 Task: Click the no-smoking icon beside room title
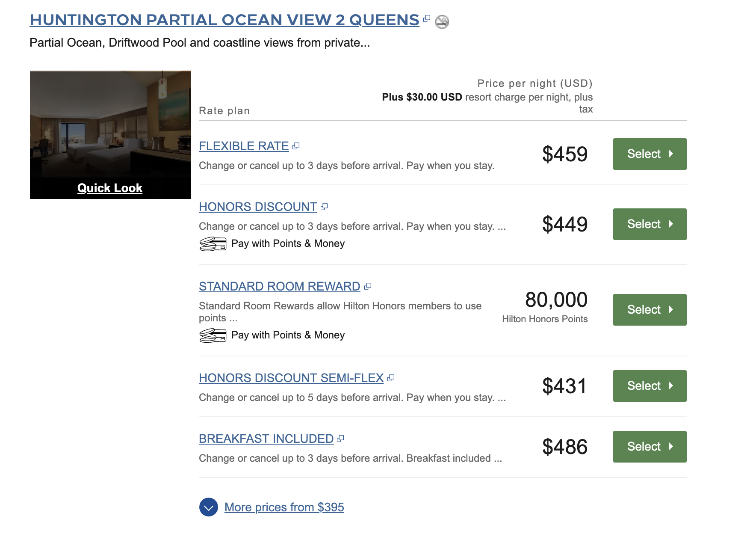click(442, 21)
